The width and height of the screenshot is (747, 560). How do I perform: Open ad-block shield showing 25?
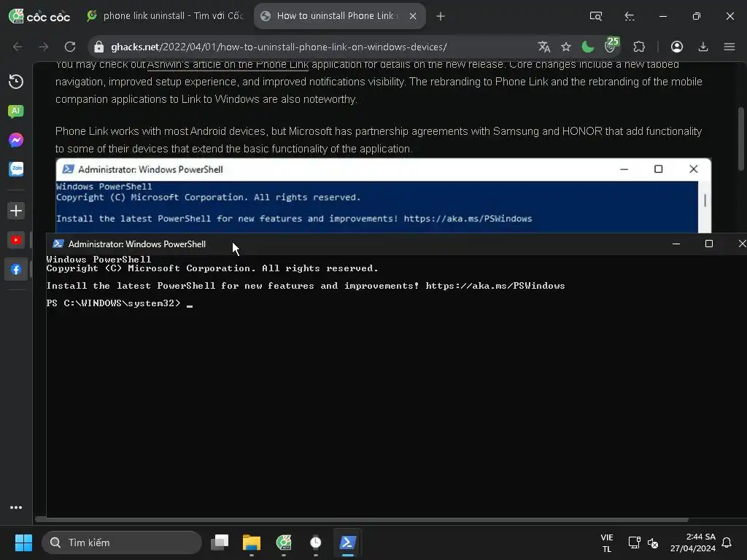pyautogui.click(x=611, y=44)
